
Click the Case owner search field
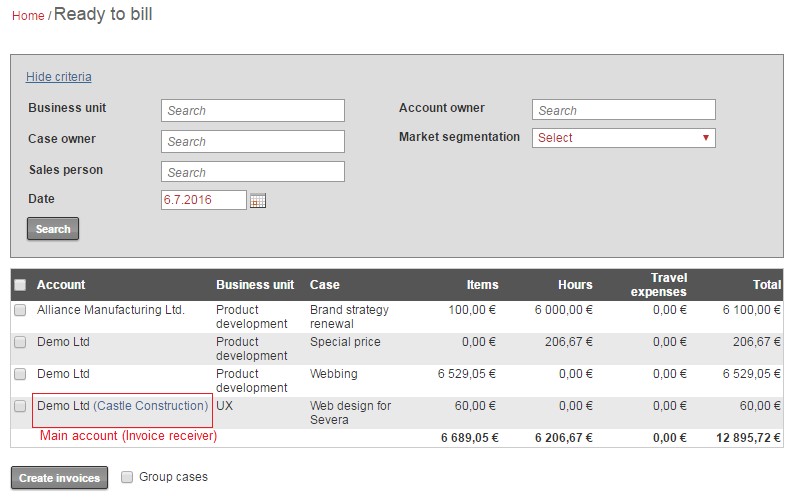coord(252,141)
